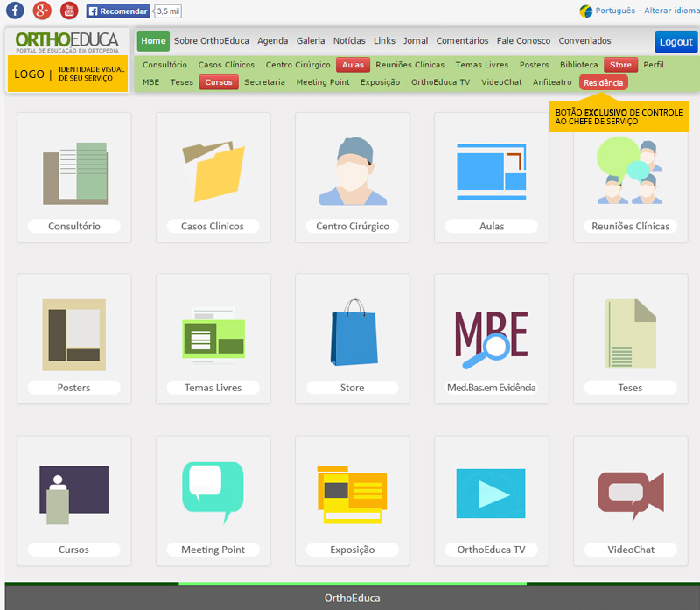This screenshot has height=610, width=700.
Task: Open Sobre OrthoEduca in top menu
Action: tap(212, 40)
